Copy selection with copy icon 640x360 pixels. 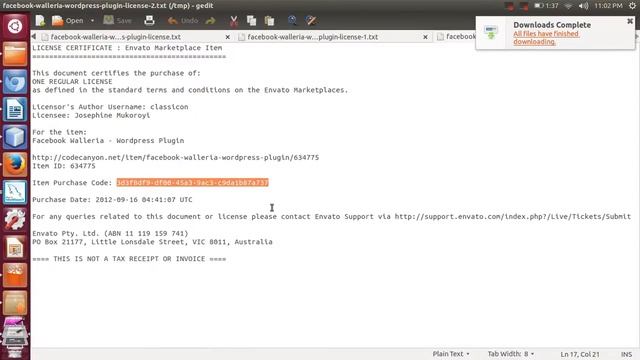251,20
